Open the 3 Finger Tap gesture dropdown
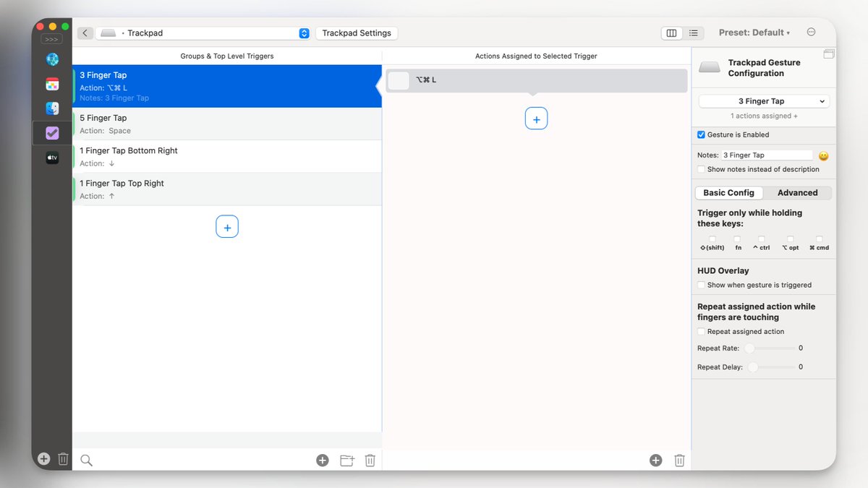The image size is (868, 488). coord(764,101)
